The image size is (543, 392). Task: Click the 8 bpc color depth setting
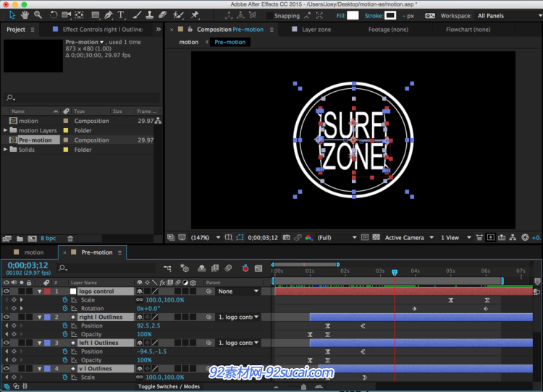(48, 239)
